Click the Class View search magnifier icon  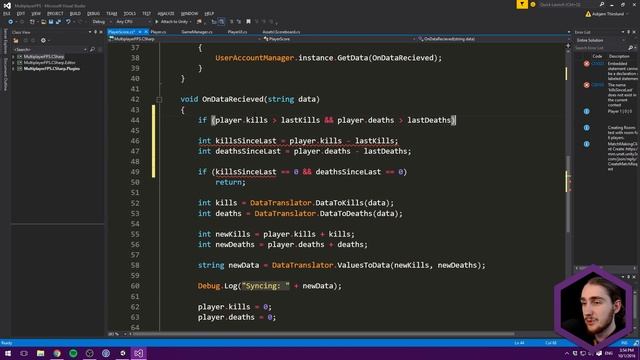[x=92, y=49]
